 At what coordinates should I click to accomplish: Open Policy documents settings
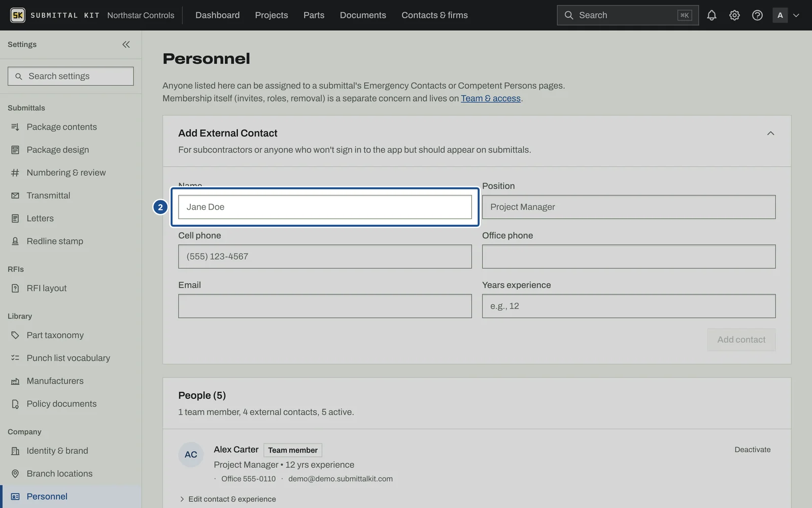pos(71,404)
